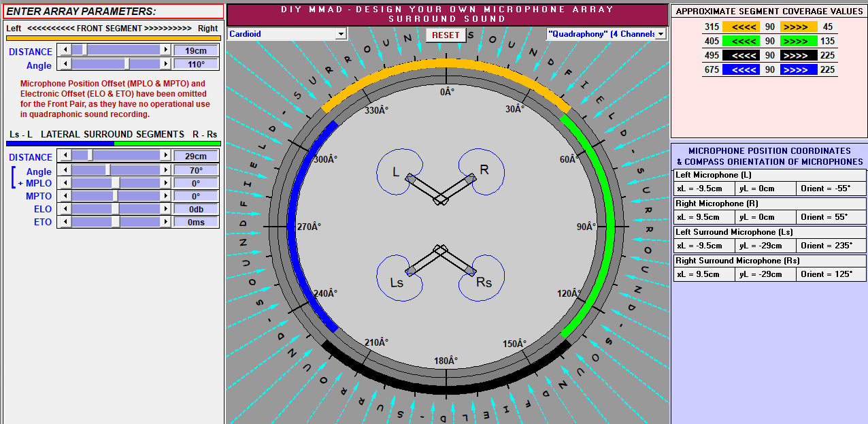
Task: Increase MPTO value with the right arrow
Action: (x=165, y=196)
